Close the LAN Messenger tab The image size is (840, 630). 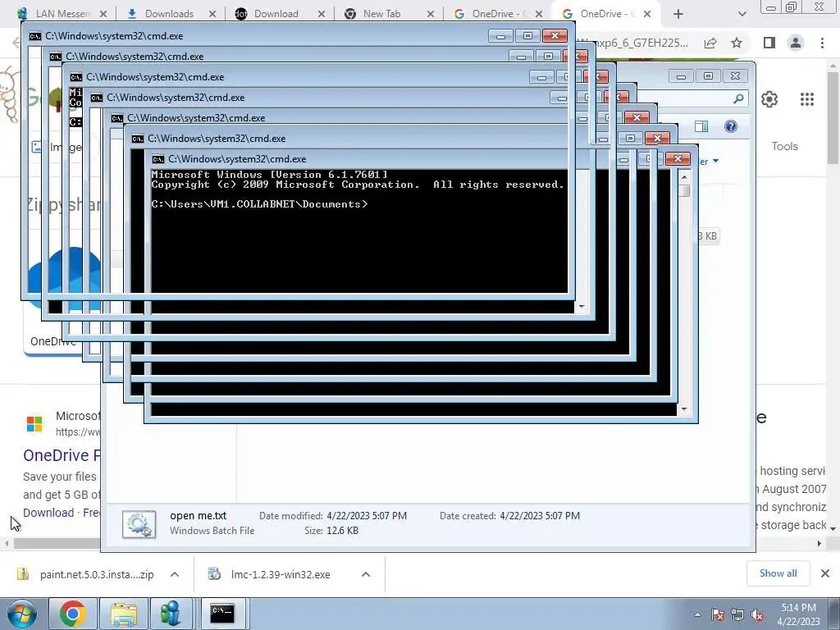(103, 14)
